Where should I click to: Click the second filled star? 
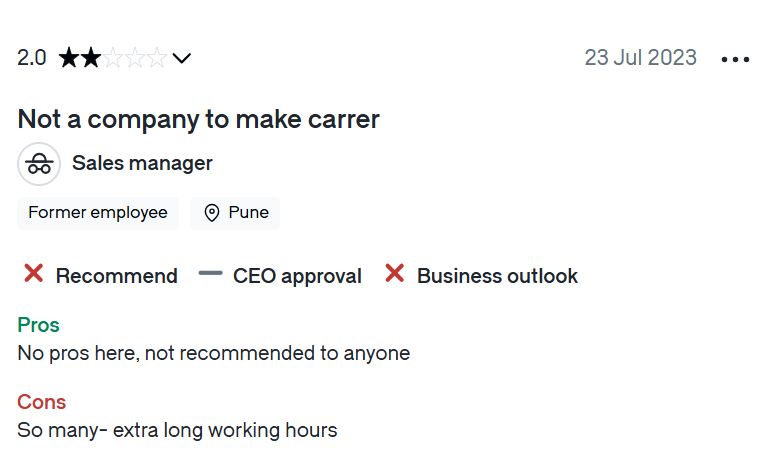coord(91,58)
